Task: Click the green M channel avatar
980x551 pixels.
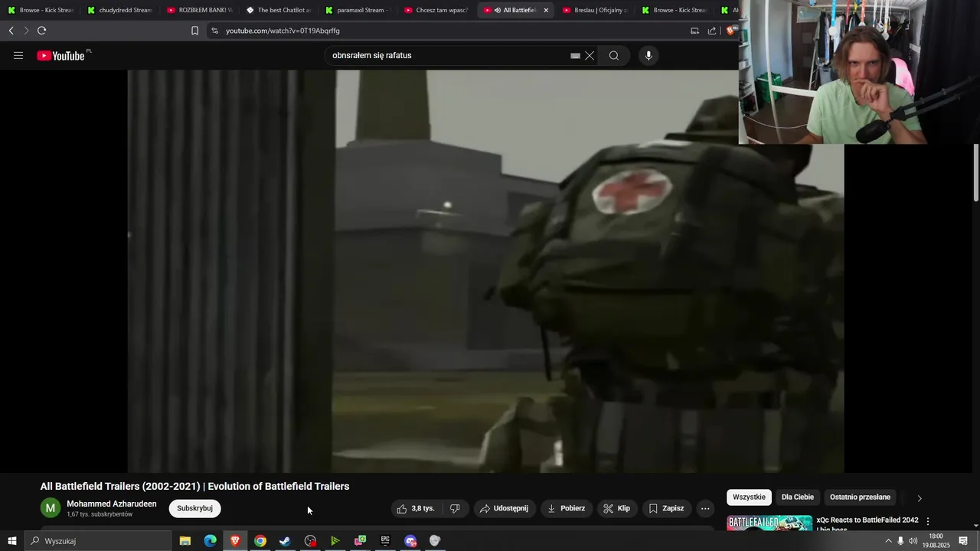Action: point(51,508)
